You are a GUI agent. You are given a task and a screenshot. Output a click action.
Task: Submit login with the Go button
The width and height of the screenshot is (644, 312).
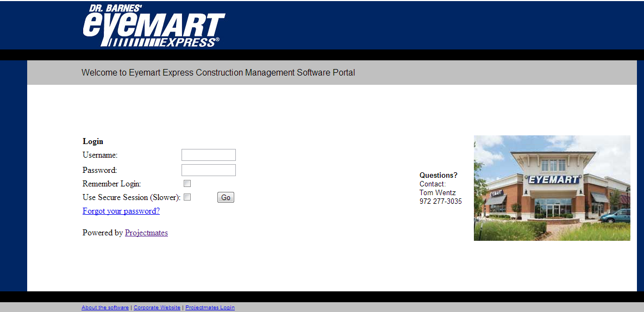pos(226,197)
